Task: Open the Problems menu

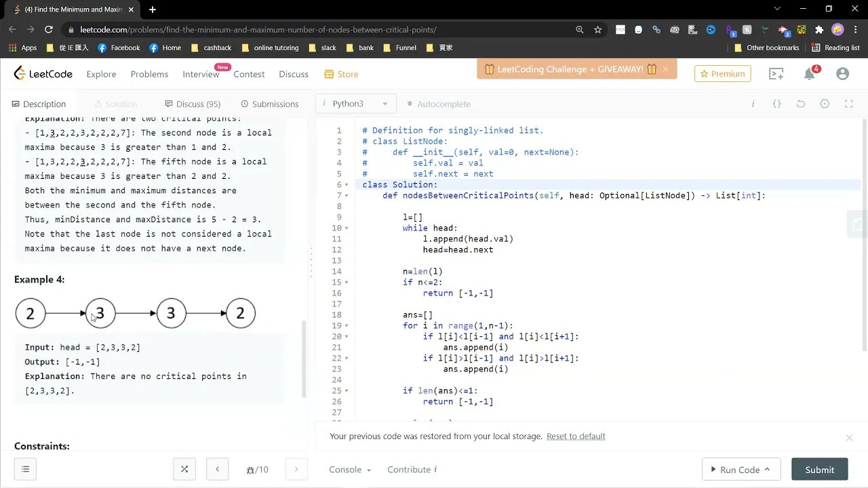Action: (149, 74)
